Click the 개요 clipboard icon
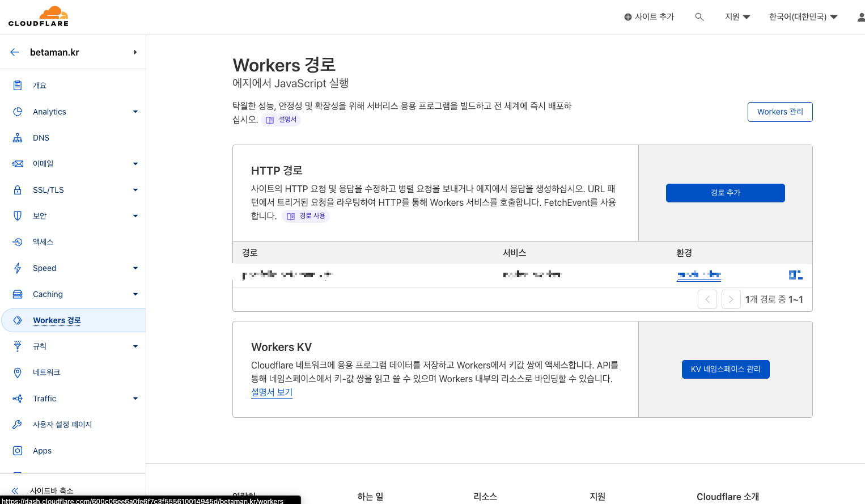The width and height of the screenshot is (865, 504). pos(18,86)
